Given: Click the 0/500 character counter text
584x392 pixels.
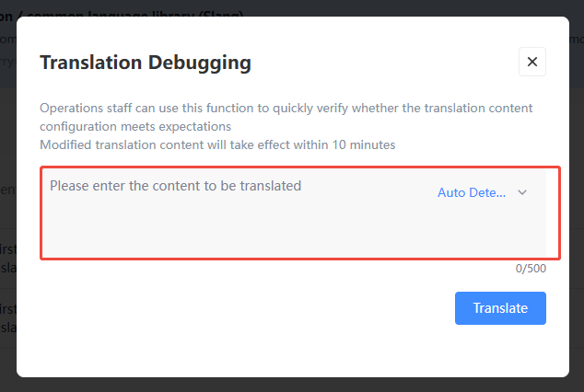Looking at the screenshot, I should click(531, 269).
